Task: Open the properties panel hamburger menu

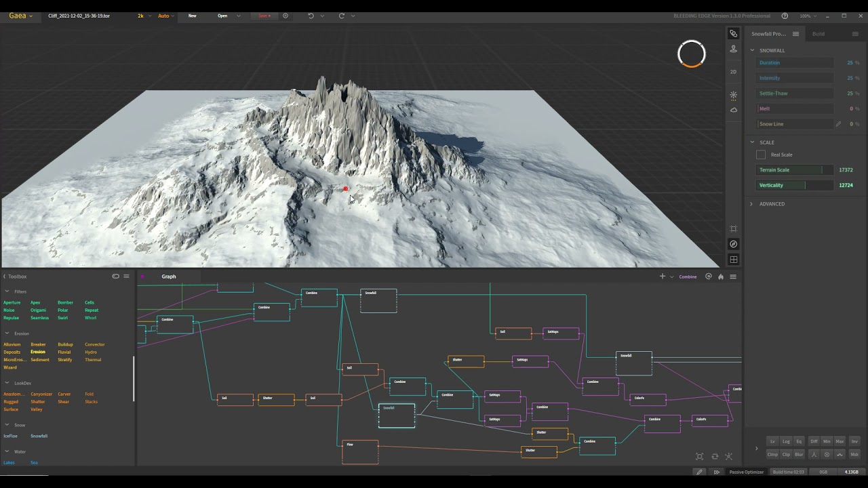Action: 795,34
